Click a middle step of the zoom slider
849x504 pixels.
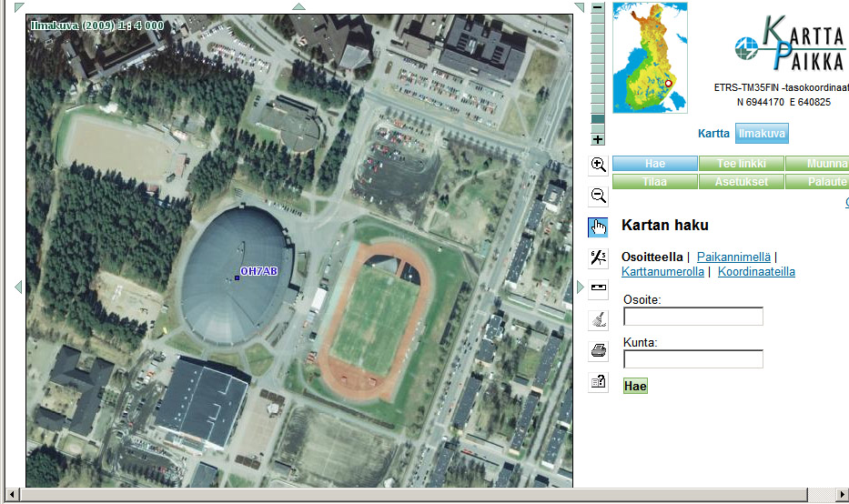click(598, 68)
